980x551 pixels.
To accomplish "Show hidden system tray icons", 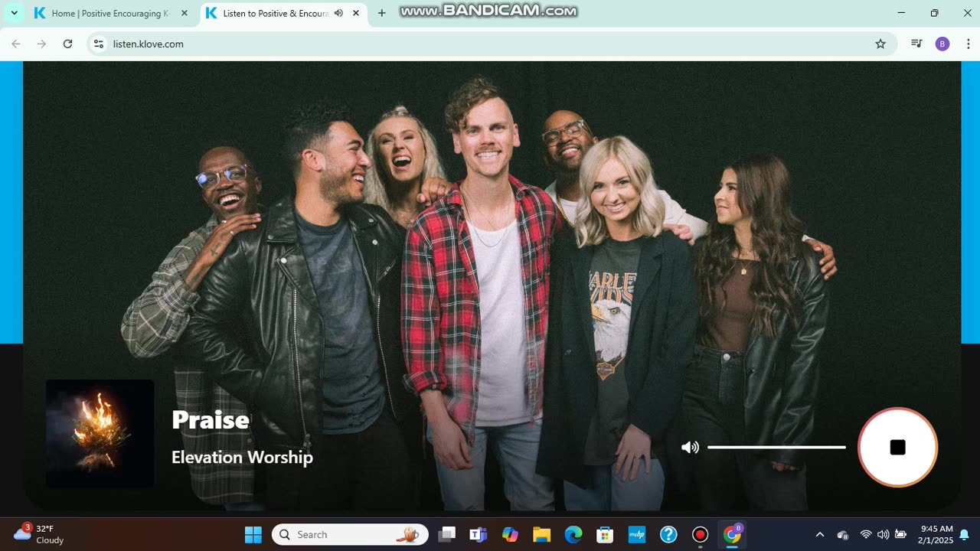I will 819,534.
